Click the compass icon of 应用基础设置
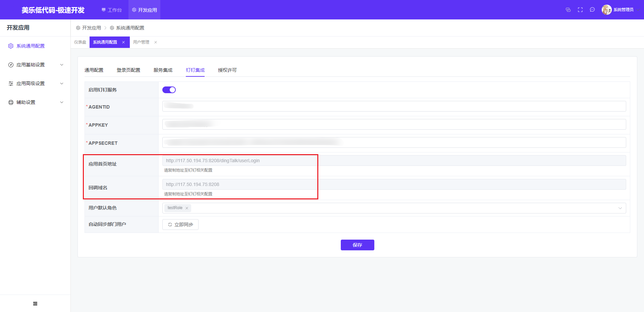The height and width of the screenshot is (312, 644). pos(11,65)
